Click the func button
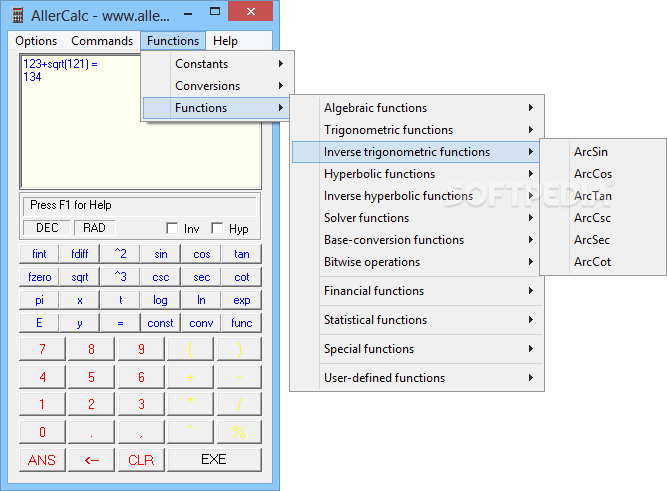Screen dimensions: 667x491 pyautogui.click(x=242, y=323)
